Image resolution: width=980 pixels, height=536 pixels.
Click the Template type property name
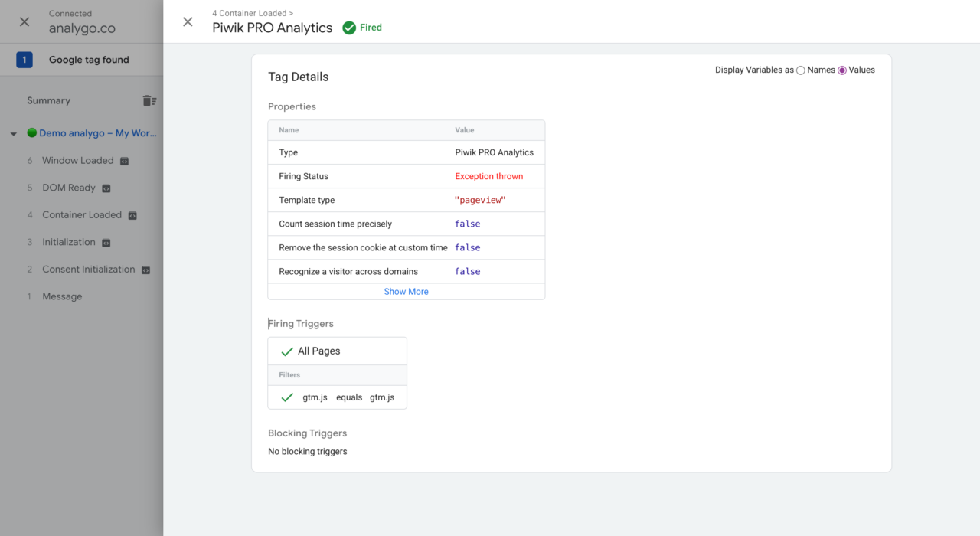pyautogui.click(x=306, y=200)
